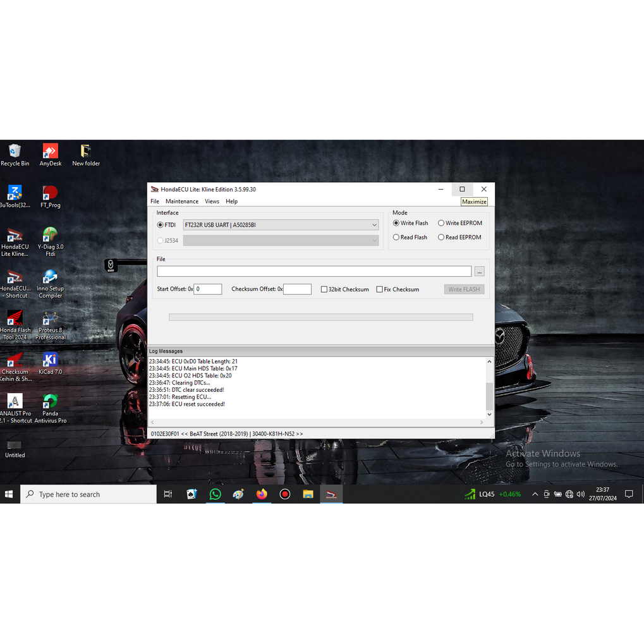Click the Type here to search box
Image resolution: width=644 pixels, height=644 pixels.
(88, 494)
